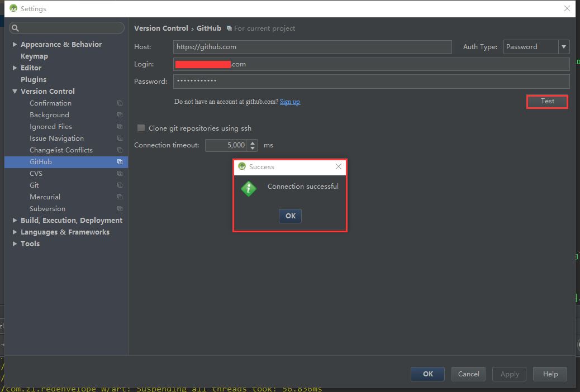Image resolution: width=580 pixels, height=392 pixels.
Task: Expand the Editor section
Action: 15,68
